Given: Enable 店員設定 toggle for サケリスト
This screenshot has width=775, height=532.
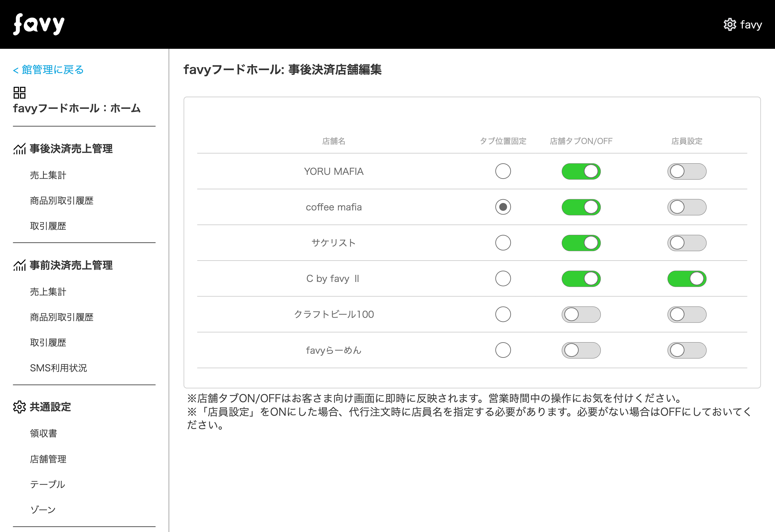Looking at the screenshot, I should click(x=687, y=243).
